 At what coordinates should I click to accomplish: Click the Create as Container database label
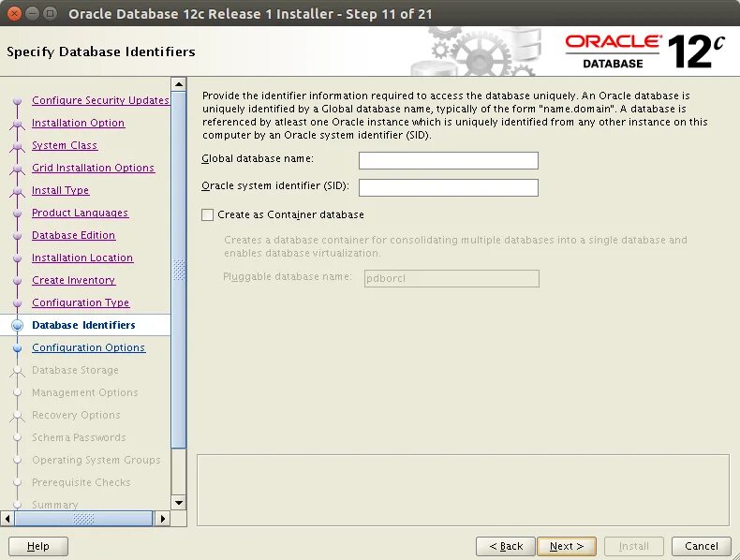click(x=290, y=214)
